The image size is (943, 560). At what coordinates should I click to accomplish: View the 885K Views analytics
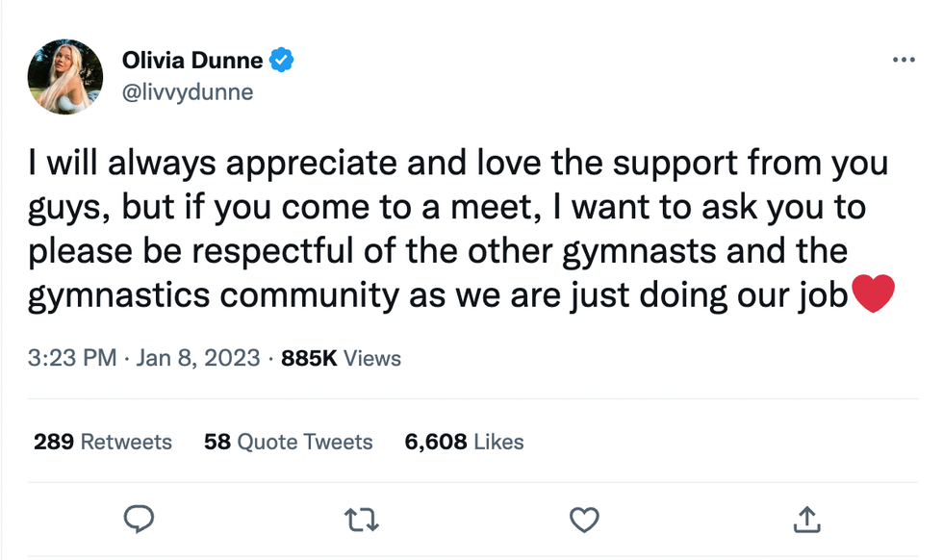click(341, 359)
